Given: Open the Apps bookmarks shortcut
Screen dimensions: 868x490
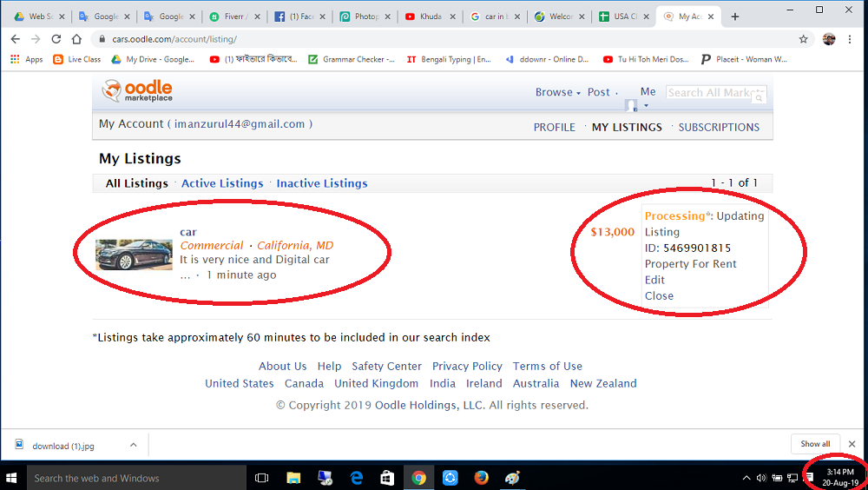Looking at the screenshot, I should coord(27,59).
